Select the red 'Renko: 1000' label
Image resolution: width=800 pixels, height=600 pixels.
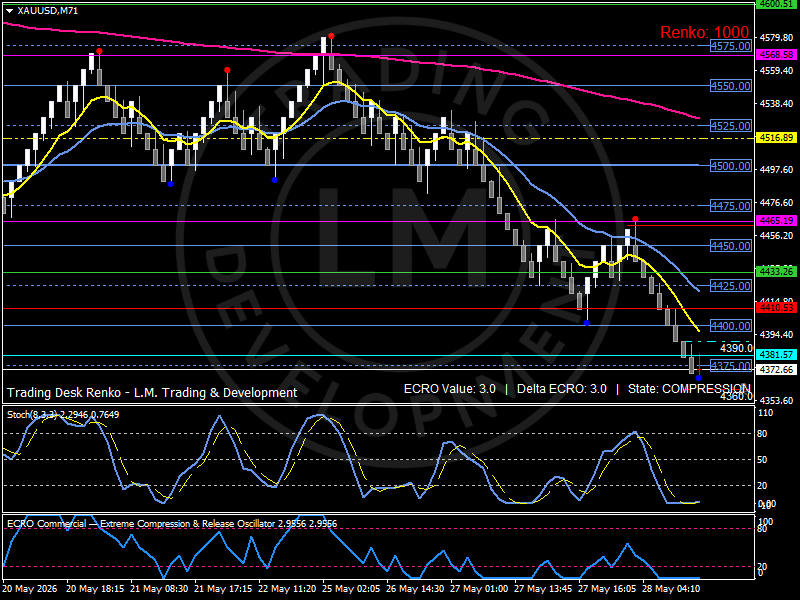point(705,32)
